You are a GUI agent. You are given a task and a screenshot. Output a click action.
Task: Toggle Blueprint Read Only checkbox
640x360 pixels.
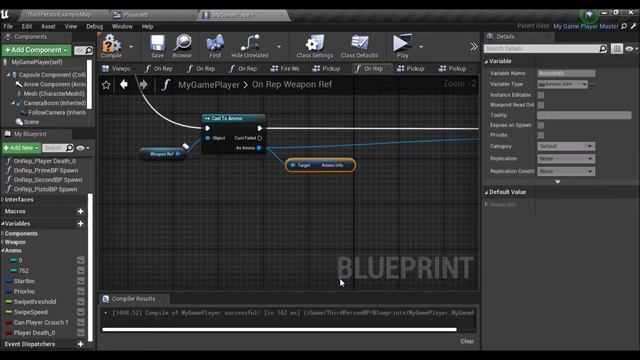(541, 105)
